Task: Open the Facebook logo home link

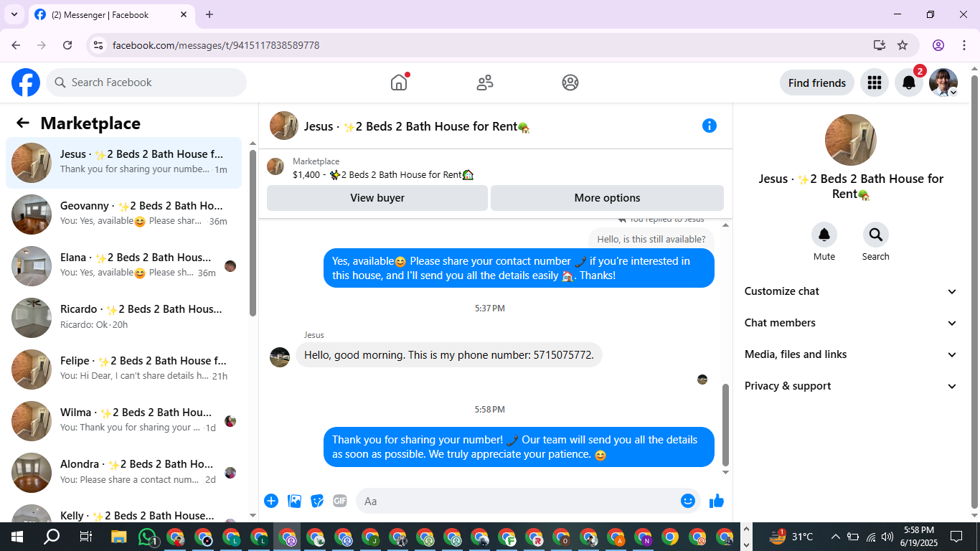Action: tap(26, 83)
